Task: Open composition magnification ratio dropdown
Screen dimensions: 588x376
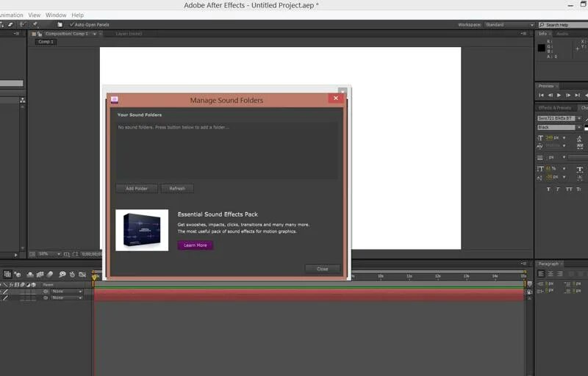Action: tap(49, 254)
